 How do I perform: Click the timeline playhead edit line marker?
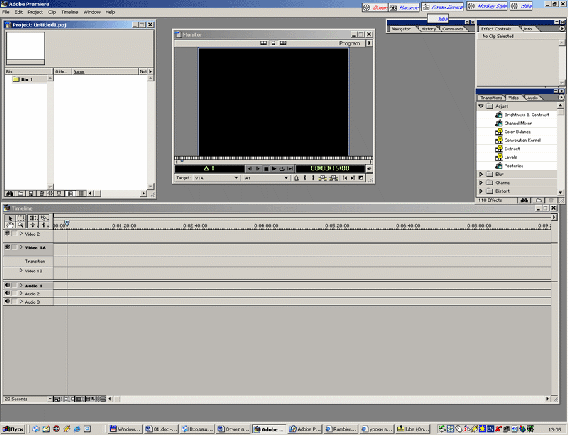pos(67,223)
